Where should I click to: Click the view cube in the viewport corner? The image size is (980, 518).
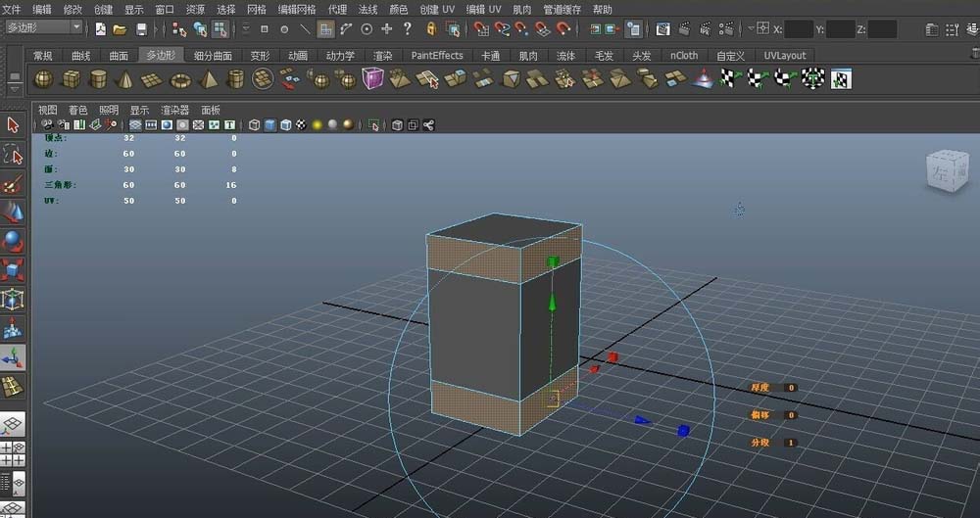946,170
